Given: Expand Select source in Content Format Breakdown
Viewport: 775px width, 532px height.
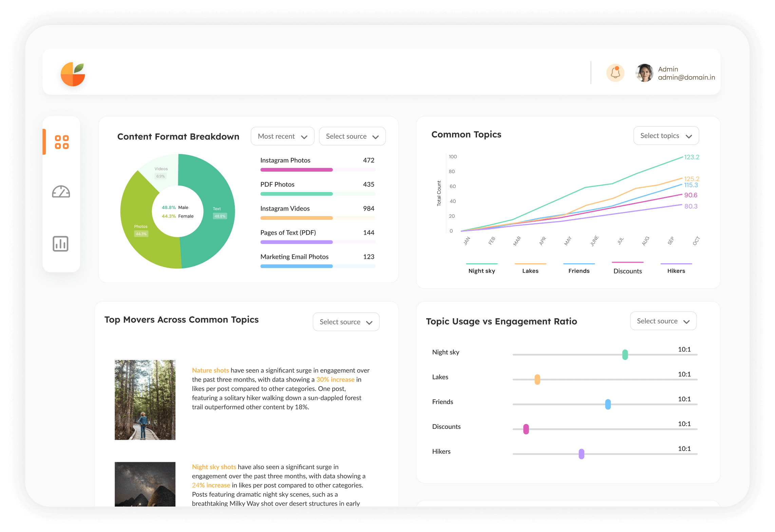Looking at the screenshot, I should point(352,136).
